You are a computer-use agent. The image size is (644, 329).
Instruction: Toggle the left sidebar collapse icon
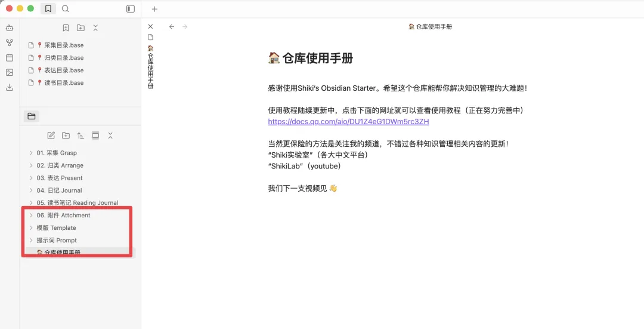click(131, 8)
